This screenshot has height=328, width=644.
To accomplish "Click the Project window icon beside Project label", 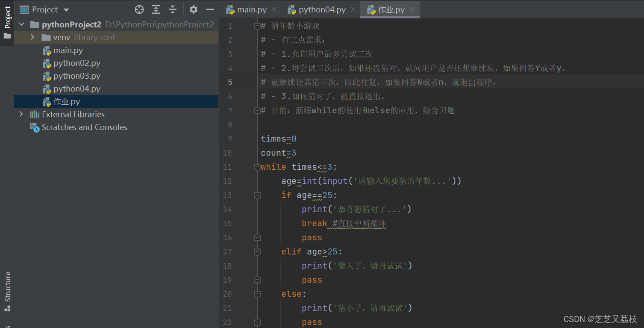I will (24, 9).
